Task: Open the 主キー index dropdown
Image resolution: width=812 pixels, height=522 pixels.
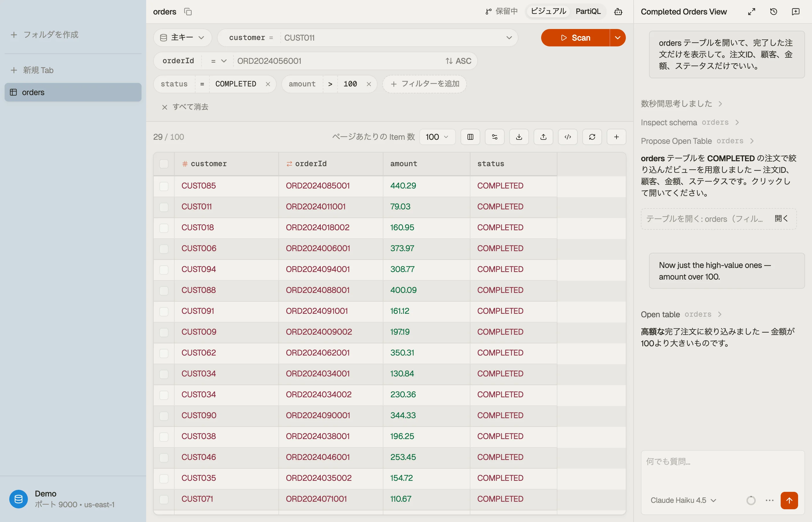Action: point(182,38)
